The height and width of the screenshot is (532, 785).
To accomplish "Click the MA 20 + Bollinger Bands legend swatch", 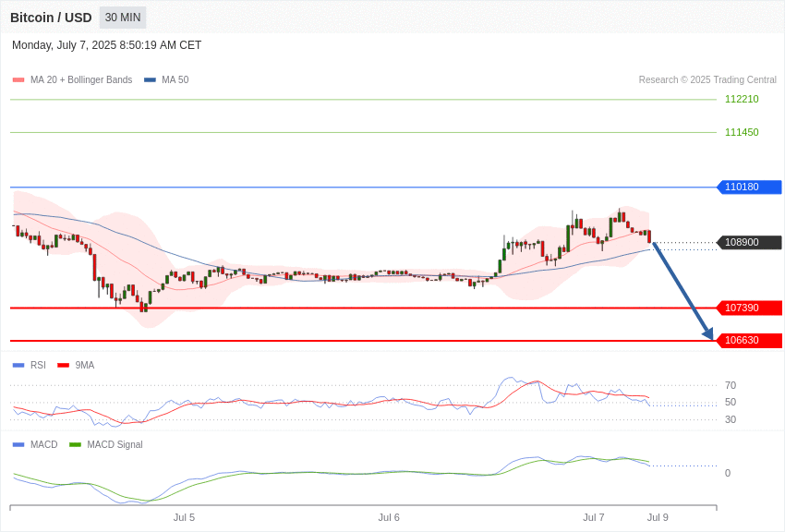I will [x=18, y=80].
